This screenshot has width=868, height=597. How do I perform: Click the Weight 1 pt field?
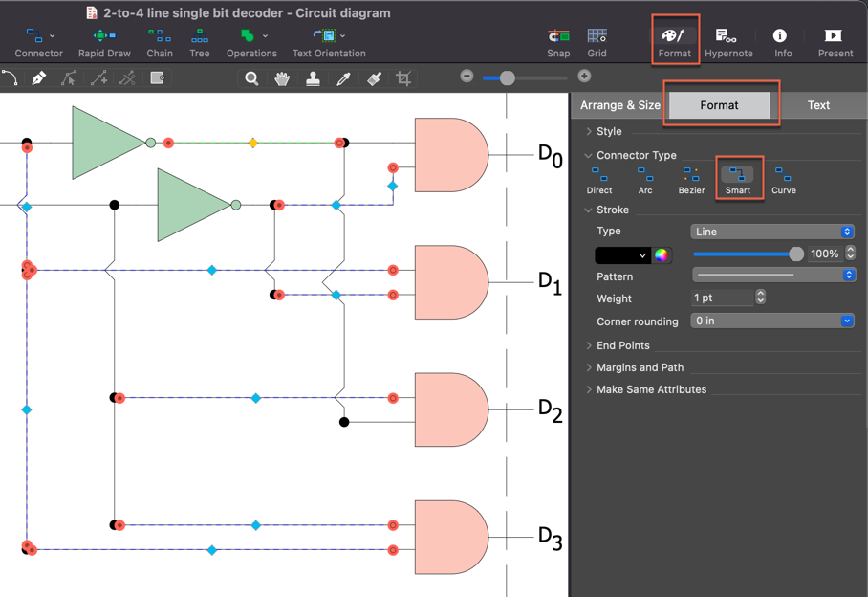[723, 298]
